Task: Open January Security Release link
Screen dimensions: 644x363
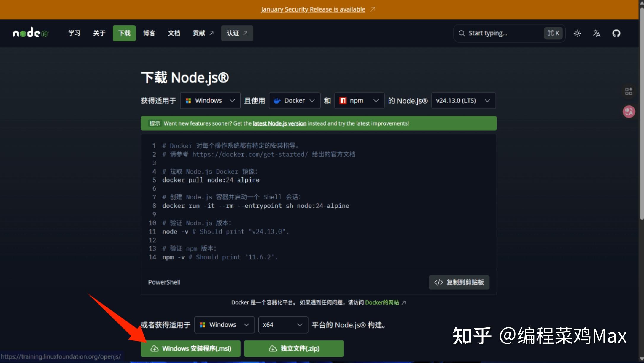Action: point(313,9)
